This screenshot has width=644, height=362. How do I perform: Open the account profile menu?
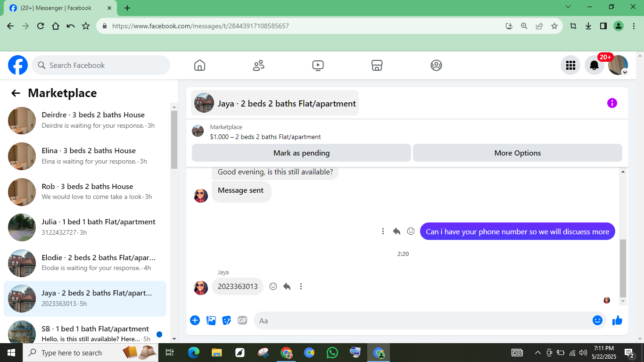618,65
